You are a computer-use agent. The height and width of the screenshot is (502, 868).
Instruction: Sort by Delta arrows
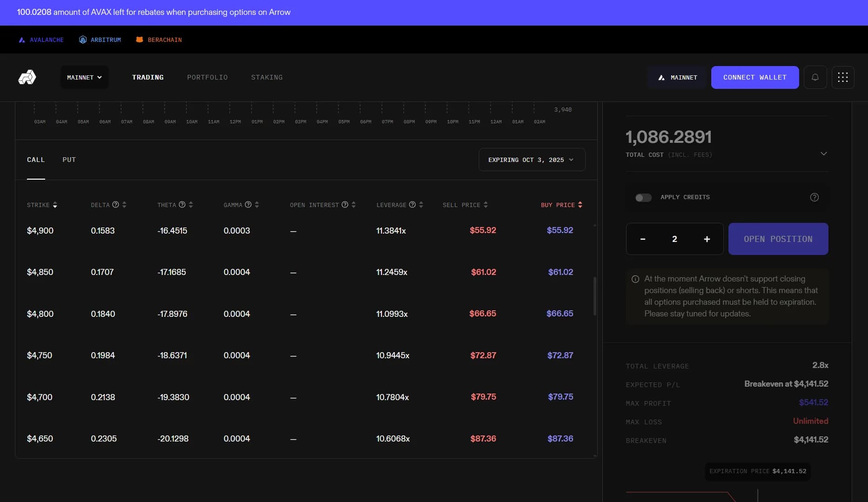pyautogui.click(x=124, y=205)
